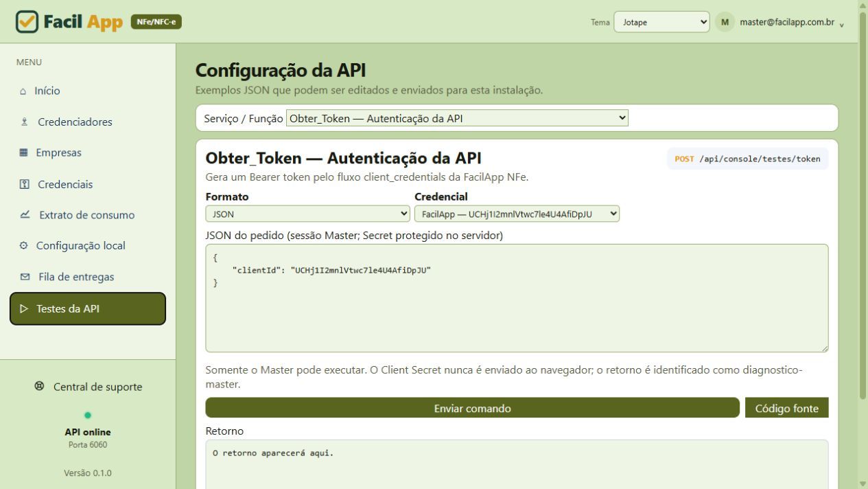Open the Tema dropdown showing Jotape
Screen dimensions: 868x489
(x=661, y=22)
